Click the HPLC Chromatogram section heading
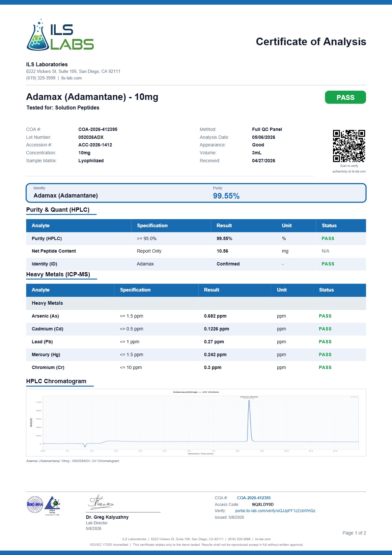This screenshot has height=555, width=392. [x=56, y=381]
